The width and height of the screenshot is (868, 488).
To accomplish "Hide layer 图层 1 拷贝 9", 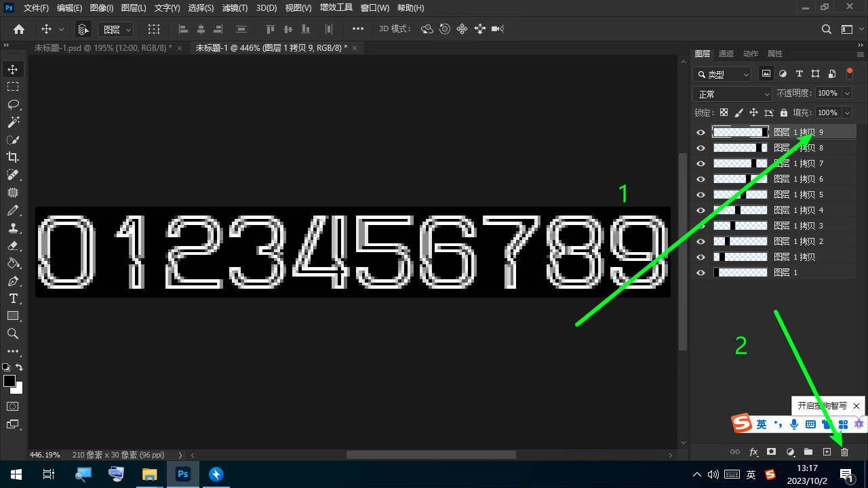I will coord(701,132).
